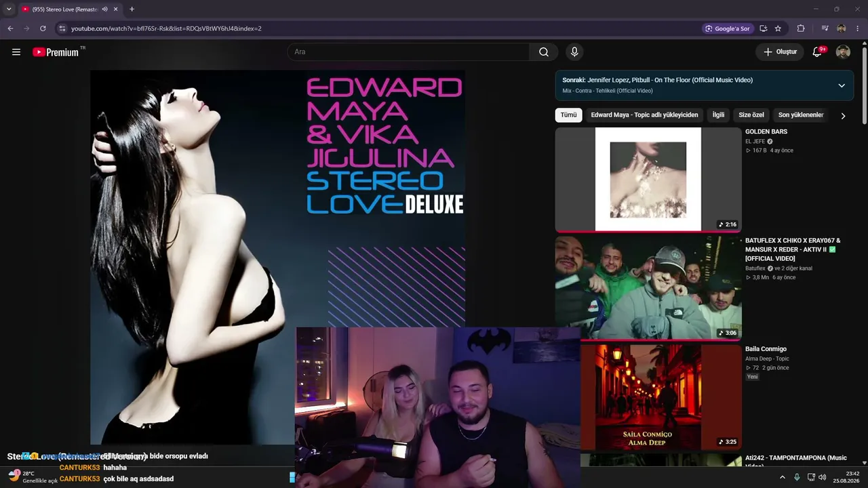Expand the Sonraki playlist panel chevron
The image size is (868, 488).
click(x=842, y=85)
